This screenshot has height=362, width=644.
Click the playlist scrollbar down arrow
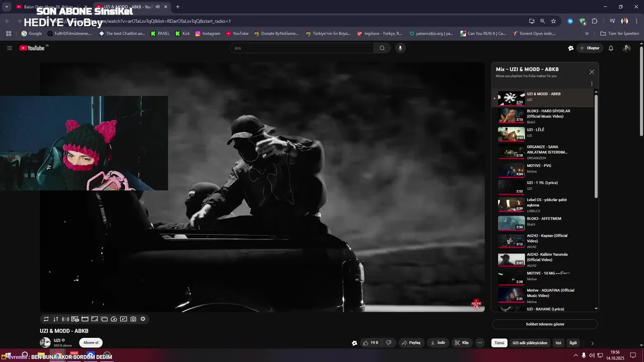point(596,309)
